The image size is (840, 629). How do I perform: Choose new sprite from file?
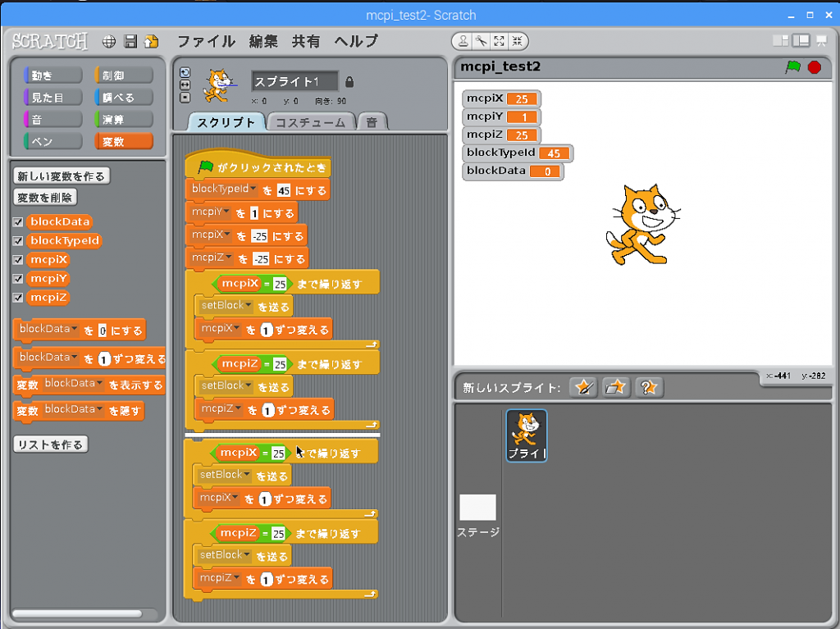click(x=615, y=387)
